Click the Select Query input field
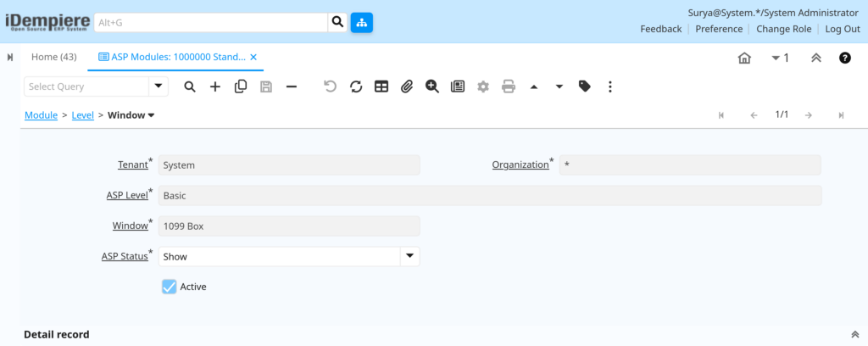Screen dimensions: 868x346 (x=86, y=86)
